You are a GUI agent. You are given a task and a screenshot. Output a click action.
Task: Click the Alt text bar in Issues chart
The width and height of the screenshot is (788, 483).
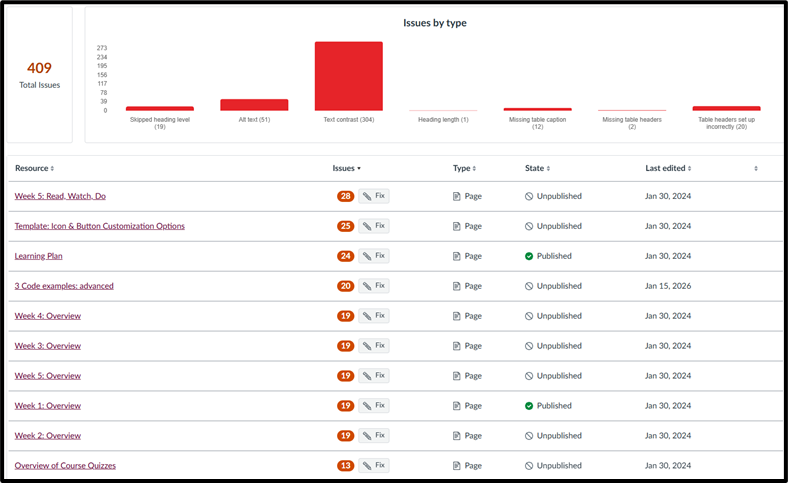254,105
